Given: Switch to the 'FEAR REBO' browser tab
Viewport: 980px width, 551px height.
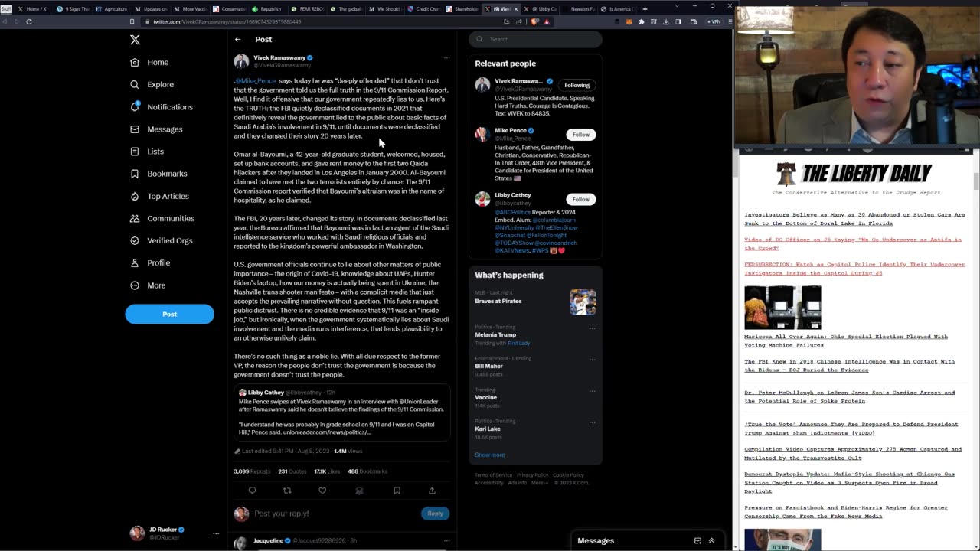Looking at the screenshot, I should coord(306,9).
